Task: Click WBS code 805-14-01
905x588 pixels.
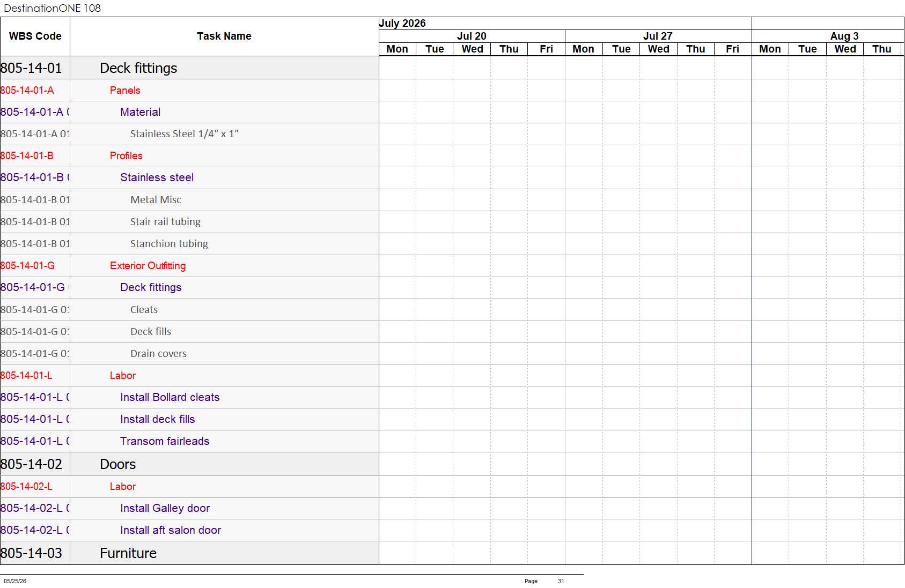Action: tap(31, 68)
